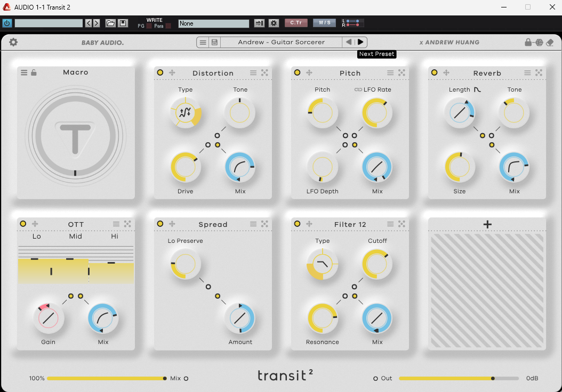Image resolution: width=562 pixels, height=392 pixels.
Task: Click the Pitch LFO Rate knob
Action: [x=377, y=113]
